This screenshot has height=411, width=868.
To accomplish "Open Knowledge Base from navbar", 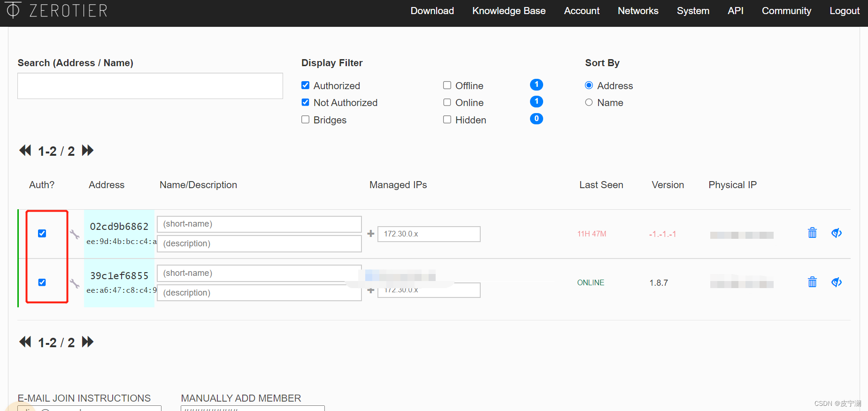I will 509,11.
